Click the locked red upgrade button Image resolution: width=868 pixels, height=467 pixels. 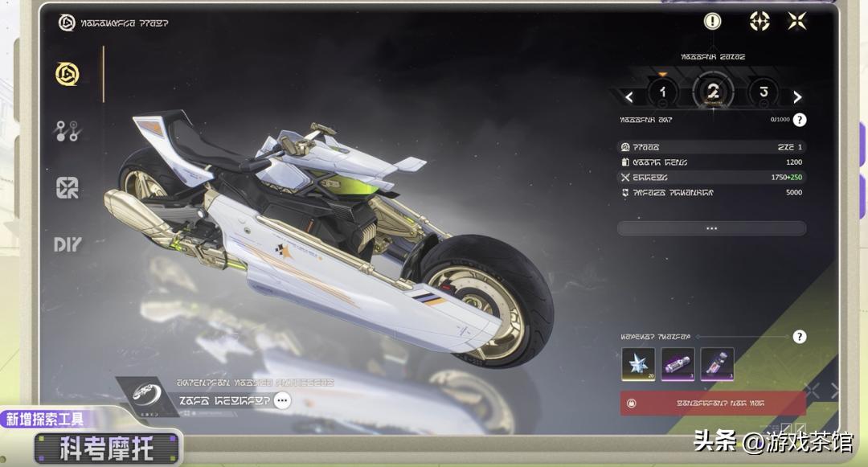[x=713, y=404]
